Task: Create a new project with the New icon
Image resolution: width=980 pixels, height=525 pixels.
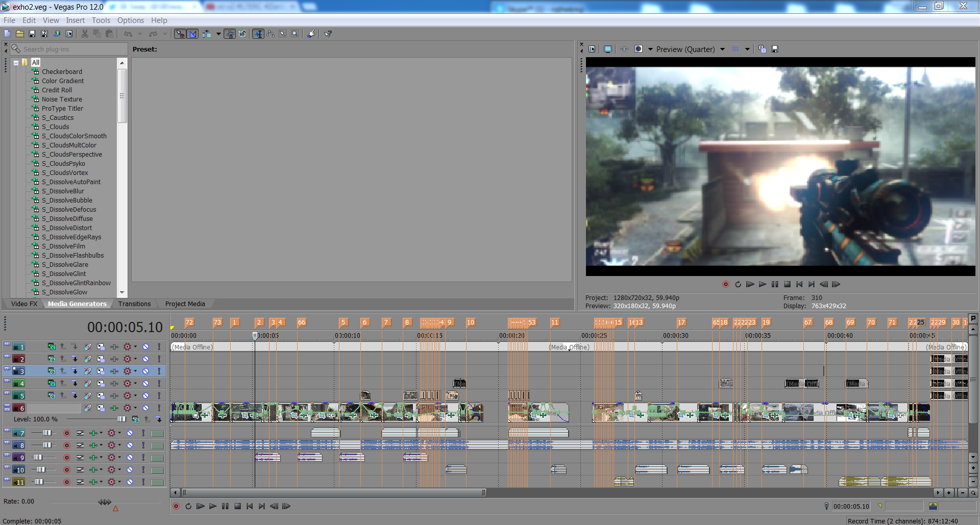Action: point(7,34)
